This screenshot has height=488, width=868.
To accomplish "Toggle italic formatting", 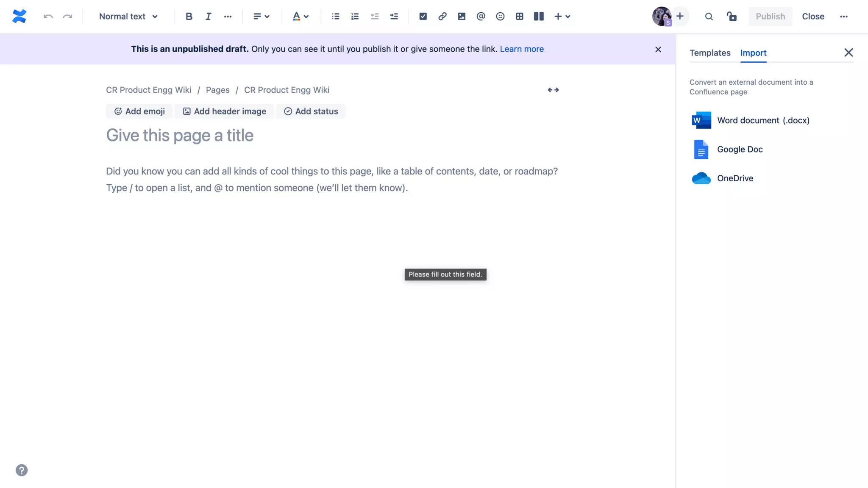I will pos(208,17).
